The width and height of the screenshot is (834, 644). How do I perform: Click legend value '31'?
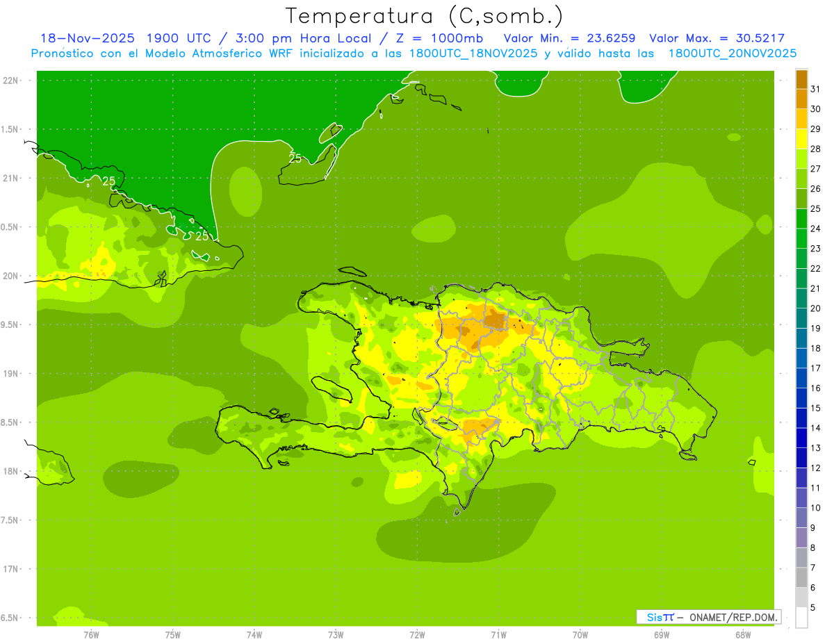815,89
